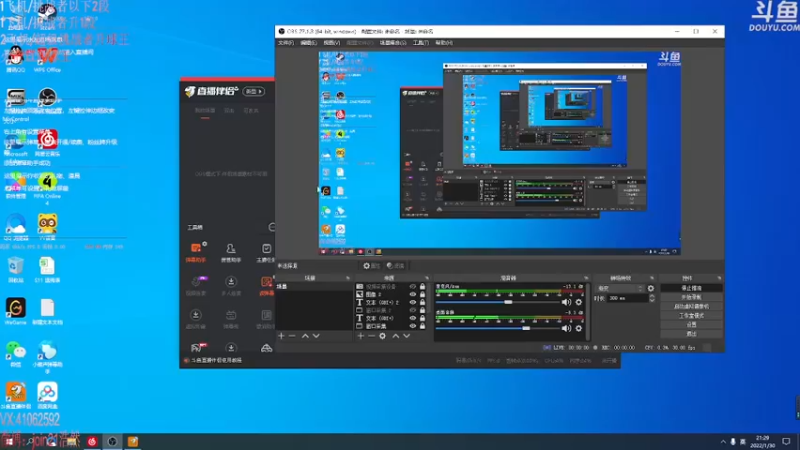Toggle visibility eye of the 文本 (GDI+) source
800x450 pixels.
point(413,318)
